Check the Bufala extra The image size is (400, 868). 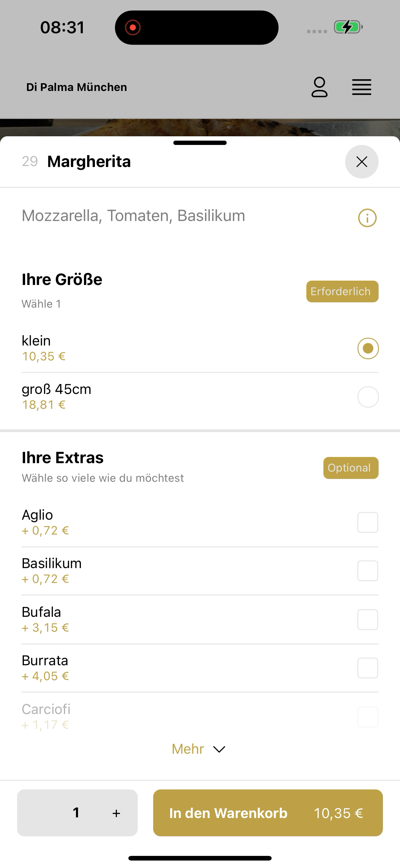[x=368, y=619]
